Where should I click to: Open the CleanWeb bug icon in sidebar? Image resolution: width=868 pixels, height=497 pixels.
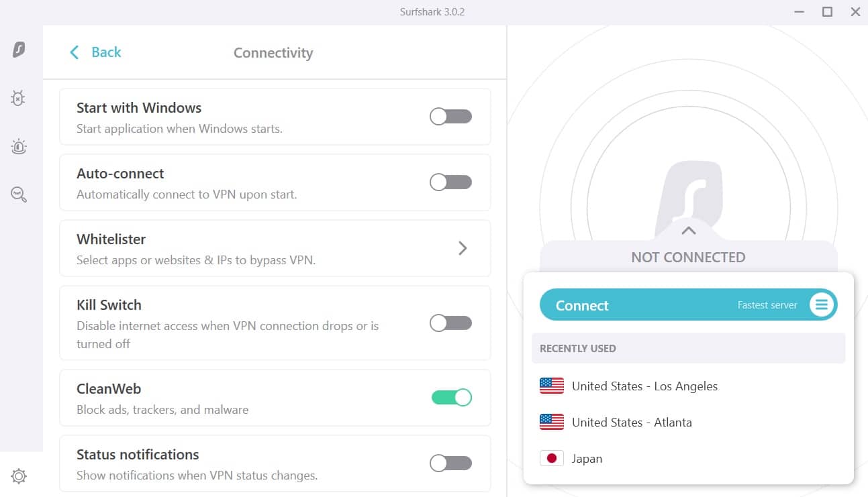pos(18,99)
